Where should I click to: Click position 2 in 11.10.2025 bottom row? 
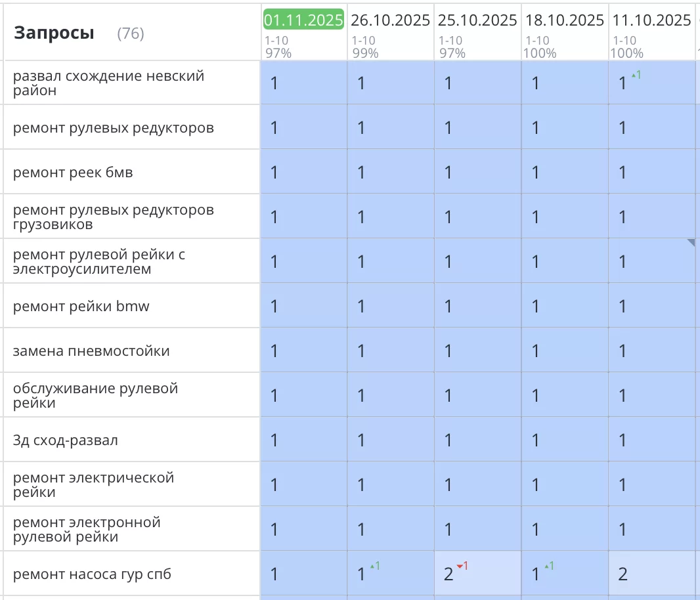pos(623,574)
